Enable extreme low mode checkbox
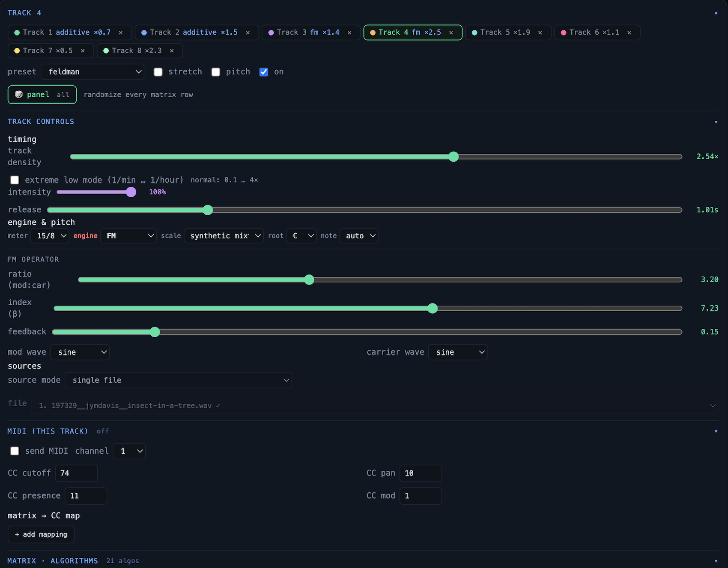The width and height of the screenshot is (728, 568). point(15,180)
